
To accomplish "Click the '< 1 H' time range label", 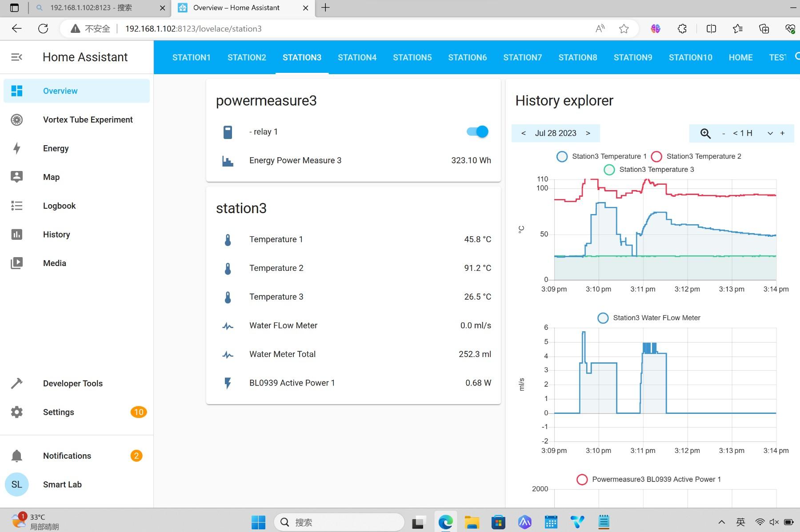I will [743, 133].
